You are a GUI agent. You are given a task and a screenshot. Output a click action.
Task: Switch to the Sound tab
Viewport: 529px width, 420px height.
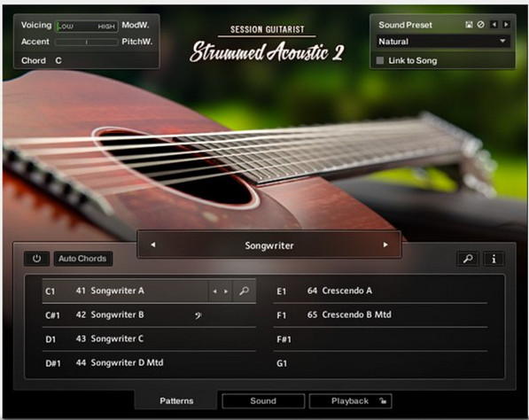pos(263,401)
